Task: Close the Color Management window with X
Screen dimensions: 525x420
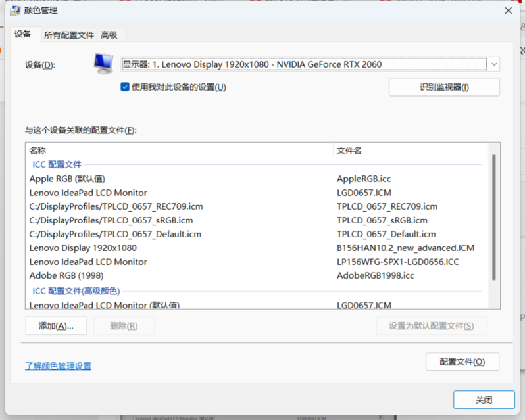Action: pyautogui.click(x=508, y=11)
